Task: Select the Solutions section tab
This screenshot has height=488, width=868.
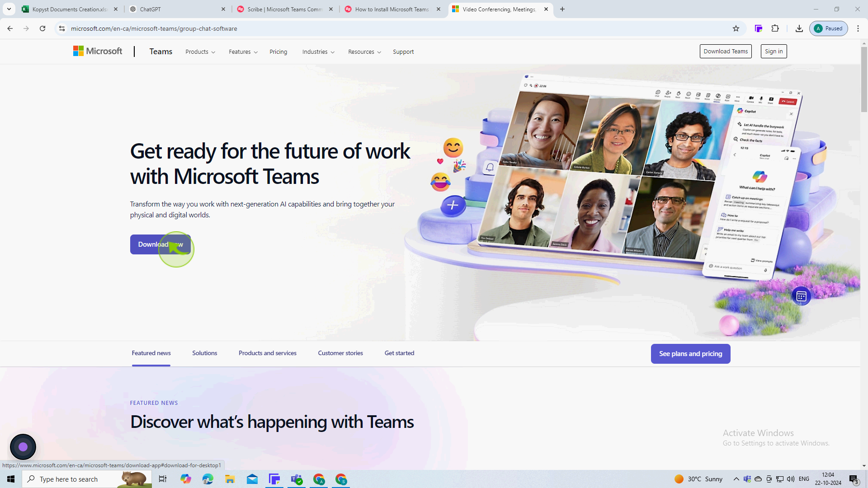Action: (x=205, y=353)
